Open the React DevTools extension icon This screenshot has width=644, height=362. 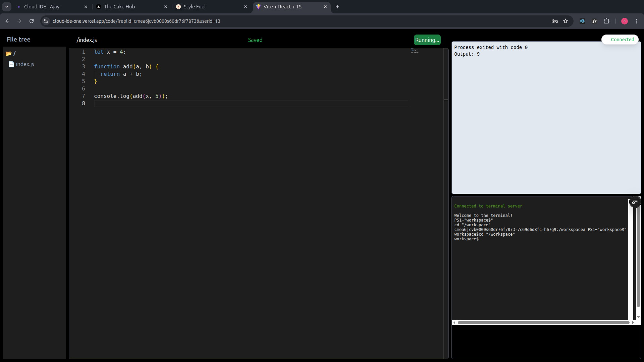pos(582,21)
